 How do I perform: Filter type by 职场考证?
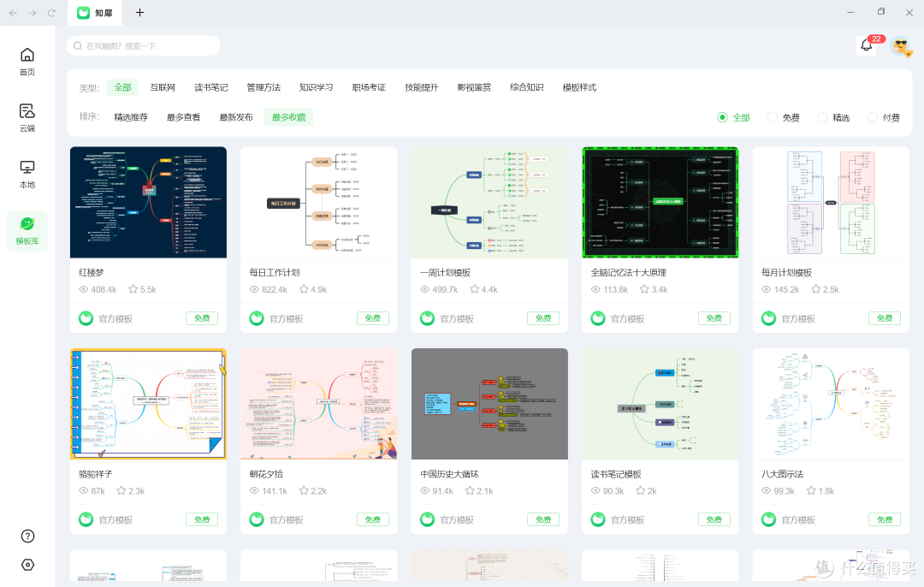click(x=369, y=87)
